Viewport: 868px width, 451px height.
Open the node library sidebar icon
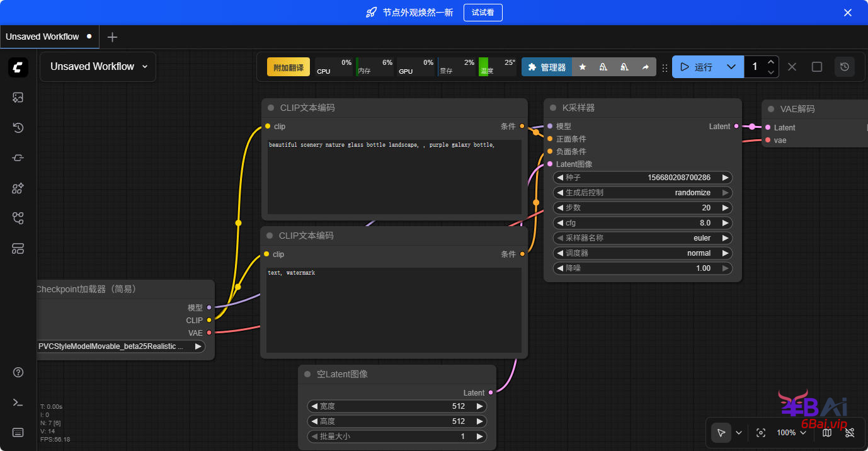pyautogui.click(x=18, y=188)
